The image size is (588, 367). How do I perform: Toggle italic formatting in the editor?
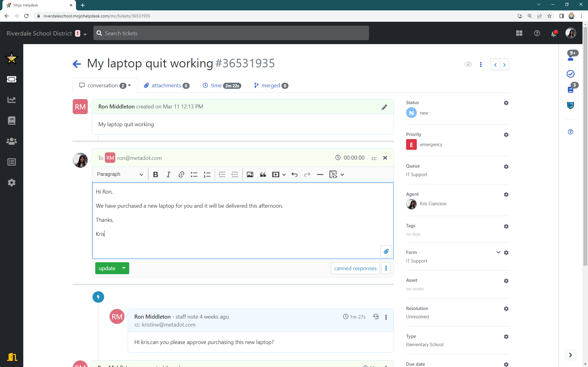pyautogui.click(x=168, y=174)
